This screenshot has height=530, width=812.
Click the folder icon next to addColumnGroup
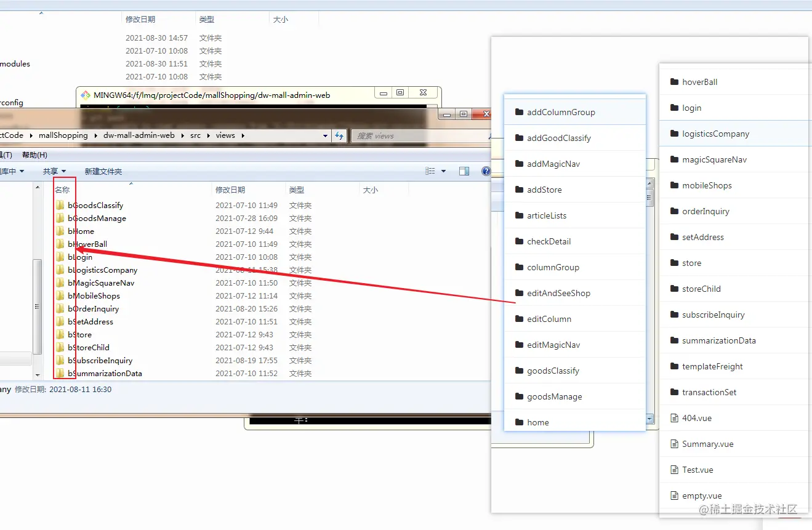[x=518, y=113]
